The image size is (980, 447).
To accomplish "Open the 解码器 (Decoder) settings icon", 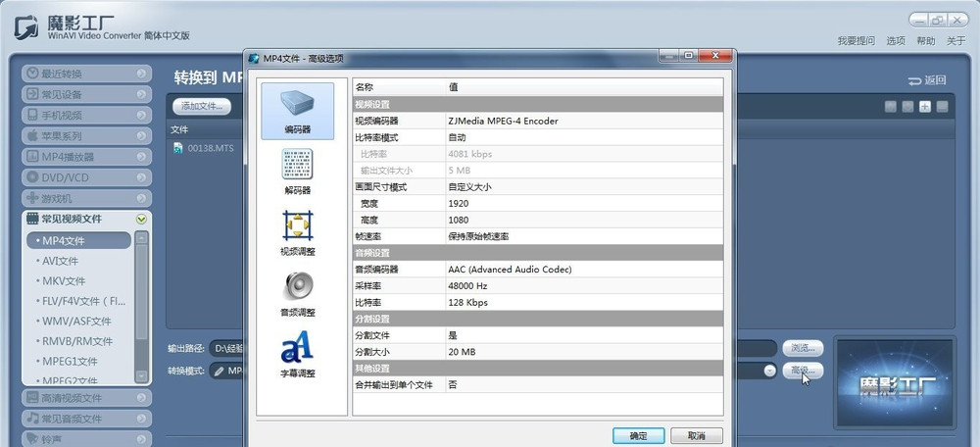I will tap(297, 164).
